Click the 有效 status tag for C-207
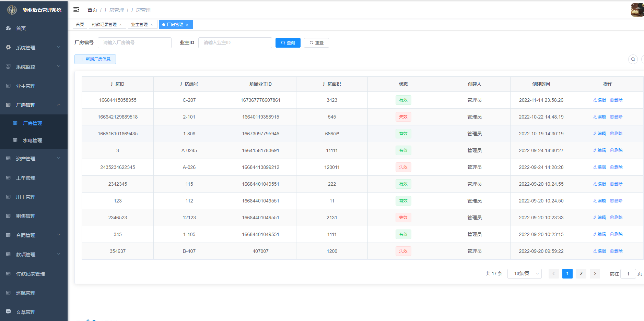Viewport: 644px width, 321px height. [x=403, y=100]
